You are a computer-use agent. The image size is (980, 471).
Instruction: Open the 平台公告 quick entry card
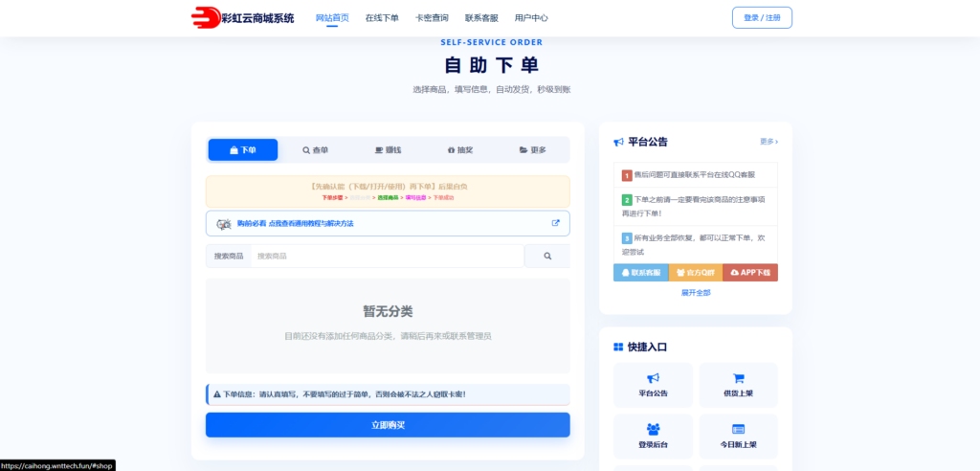coord(653,385)
